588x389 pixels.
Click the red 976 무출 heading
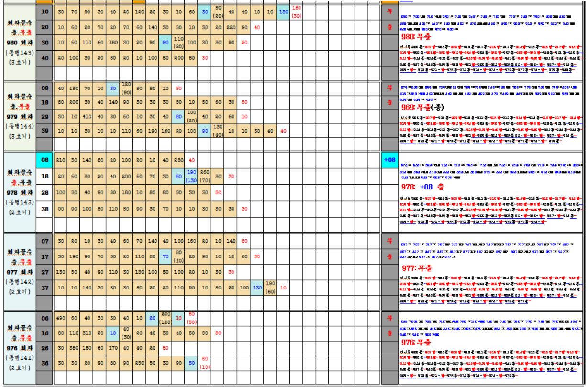(x=416, y=343)
